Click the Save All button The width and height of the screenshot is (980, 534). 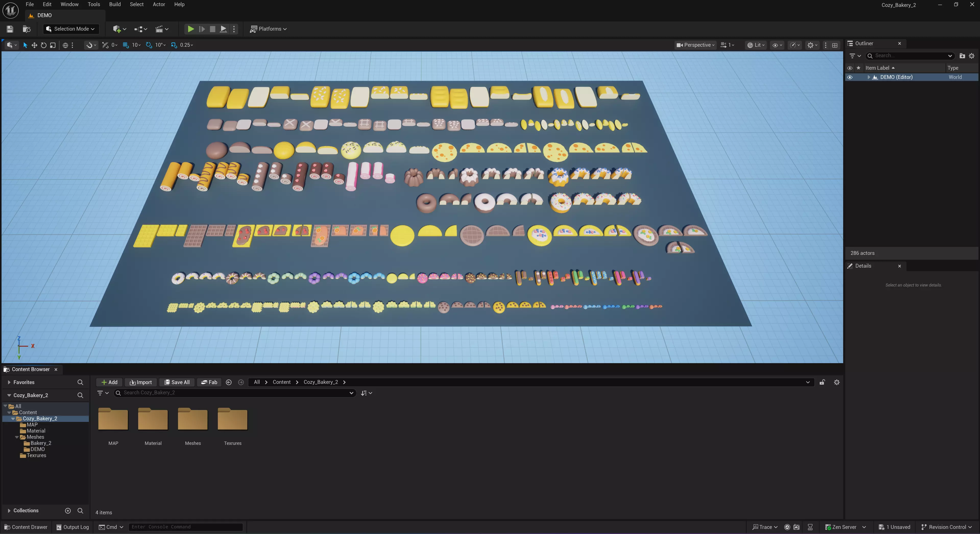(177, 382)
